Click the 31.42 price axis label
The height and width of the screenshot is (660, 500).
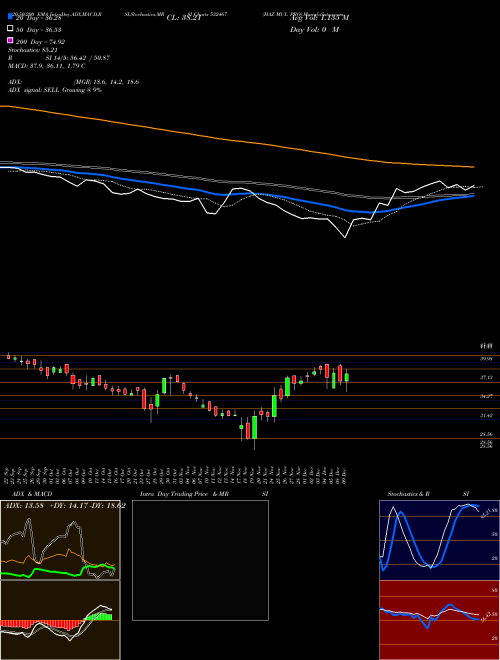(x=487, y=415)
